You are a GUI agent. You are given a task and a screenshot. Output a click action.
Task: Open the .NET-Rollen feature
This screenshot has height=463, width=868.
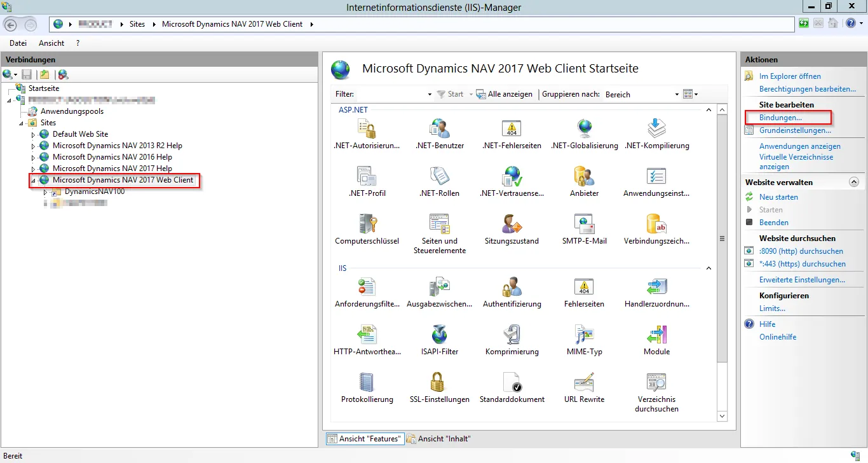coord(440,182)
